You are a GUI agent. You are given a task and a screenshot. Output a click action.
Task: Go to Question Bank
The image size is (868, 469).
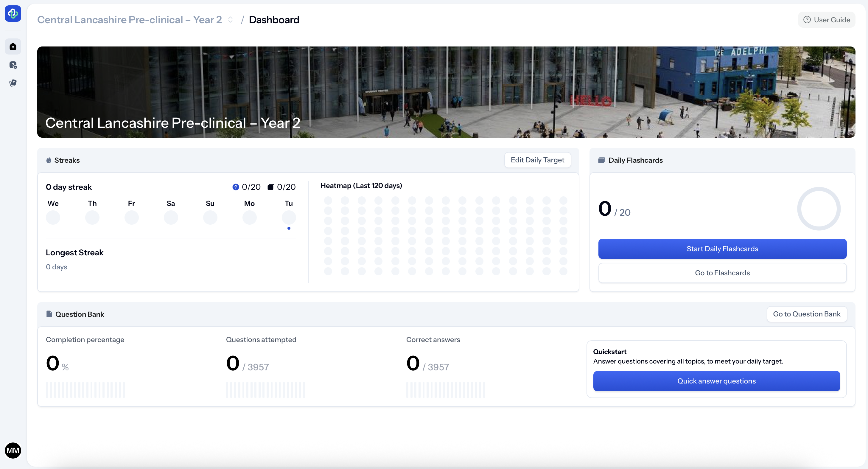click(x=806, y=314)
